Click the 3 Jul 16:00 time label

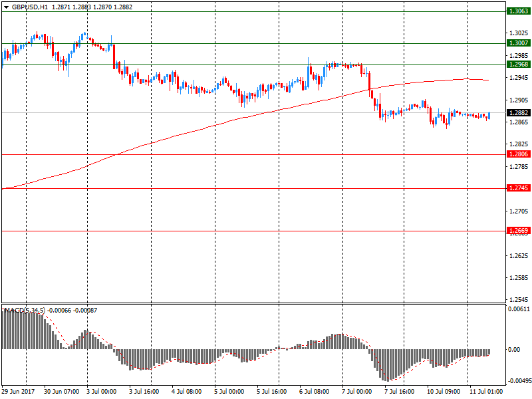[x=144, y=392]
